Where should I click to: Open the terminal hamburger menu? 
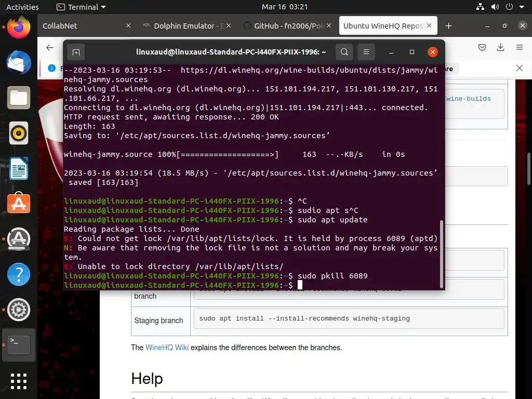click(x=366, y=52)
